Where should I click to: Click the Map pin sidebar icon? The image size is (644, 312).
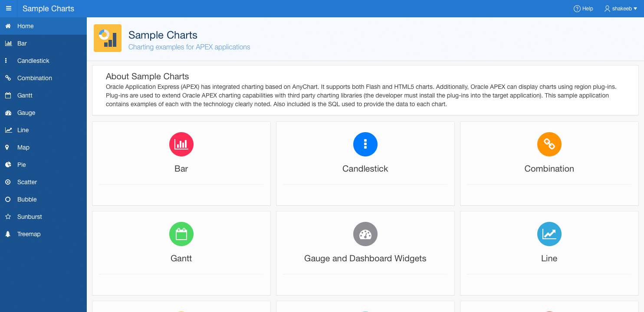point(7,147)
